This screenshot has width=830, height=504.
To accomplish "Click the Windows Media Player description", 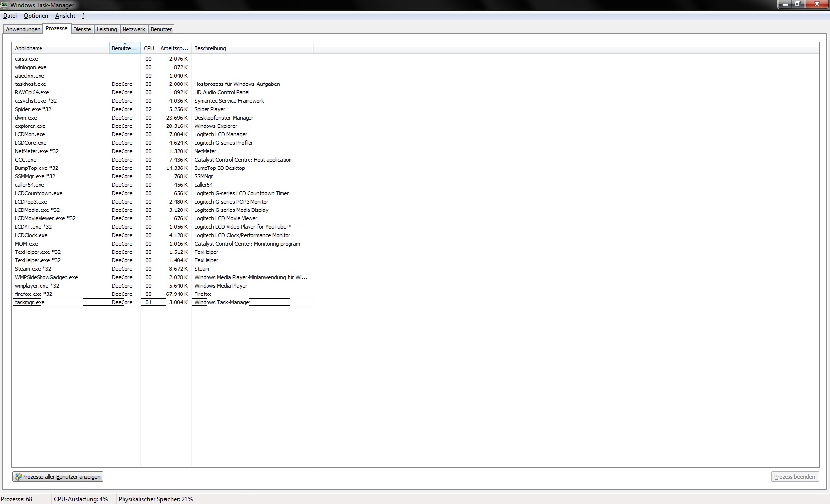I will click(220, 286).
